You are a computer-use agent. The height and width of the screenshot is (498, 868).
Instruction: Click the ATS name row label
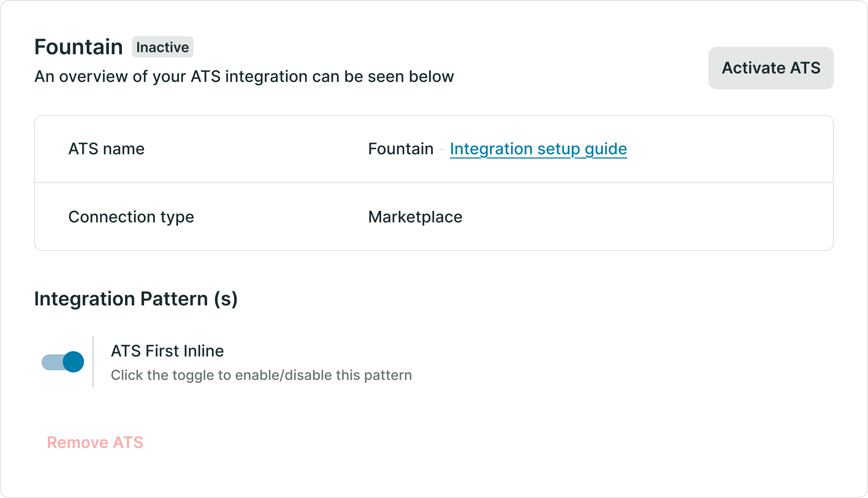point(106,148)
